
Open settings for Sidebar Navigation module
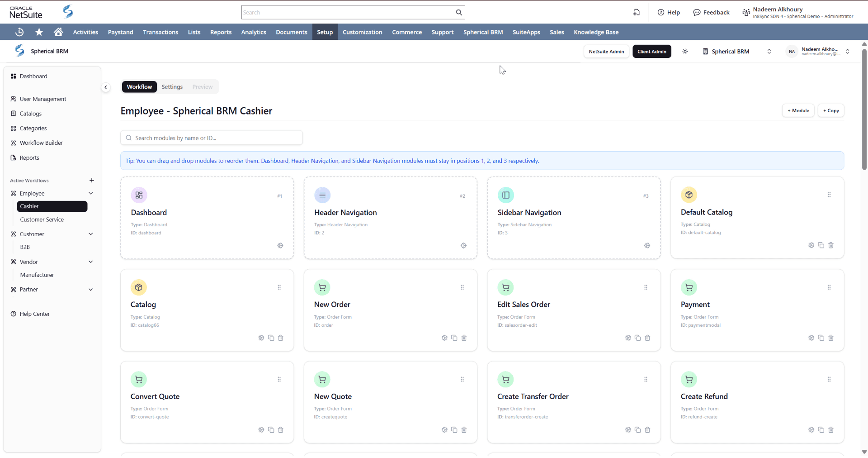647,246
